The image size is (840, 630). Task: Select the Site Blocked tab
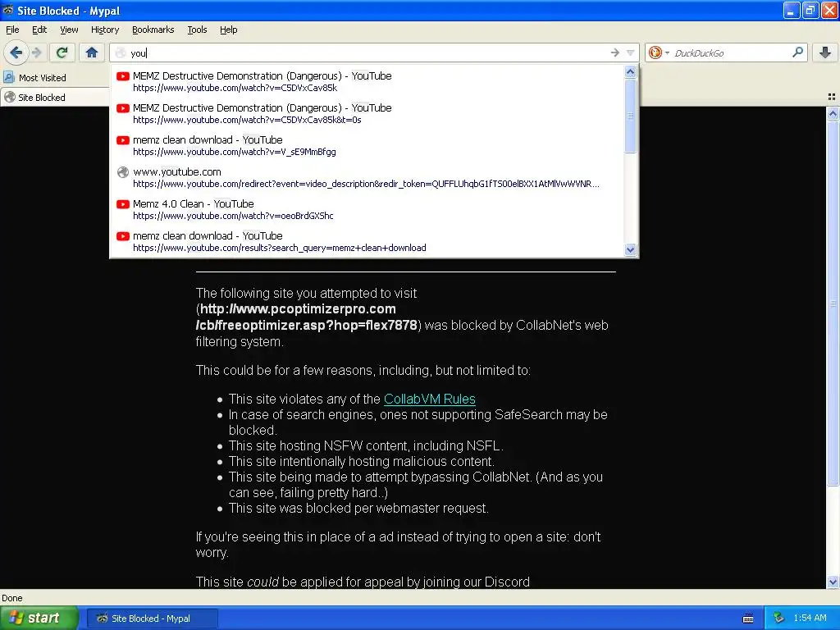53,98
